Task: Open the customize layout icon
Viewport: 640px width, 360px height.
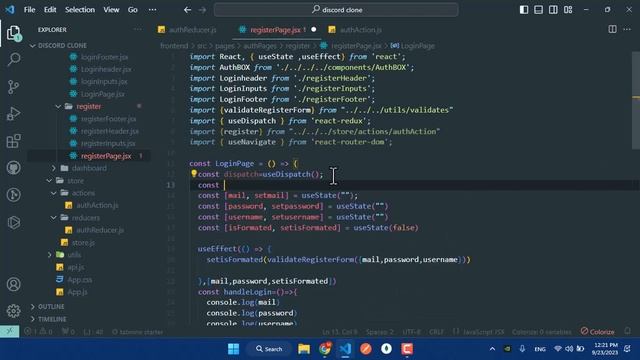Action: 568,10
